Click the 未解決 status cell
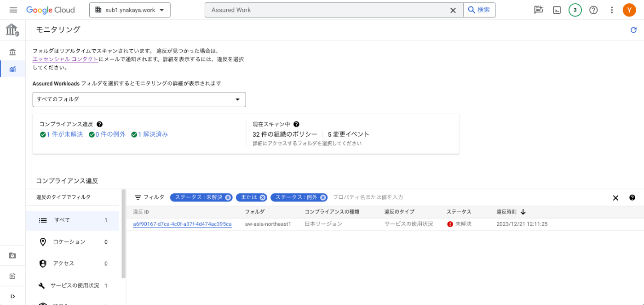The height and width of the screenshot is (305, 644). click(x=460, y=224)
